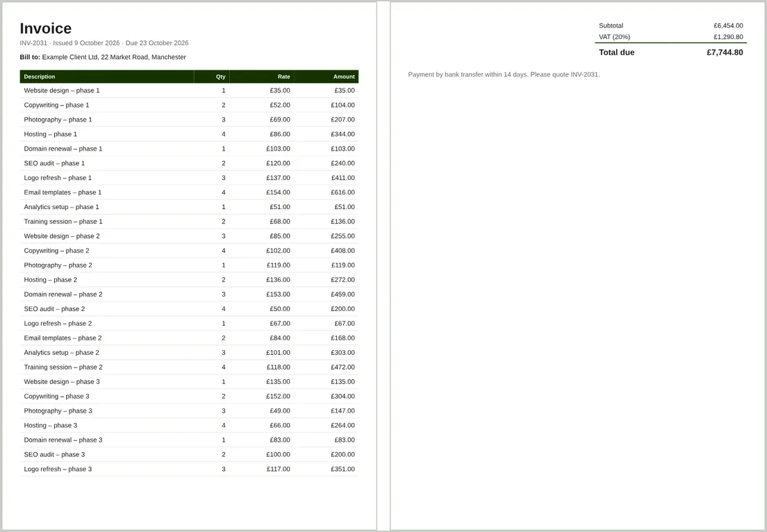Click the £136.00 amount for Training session phase 1

343,222
